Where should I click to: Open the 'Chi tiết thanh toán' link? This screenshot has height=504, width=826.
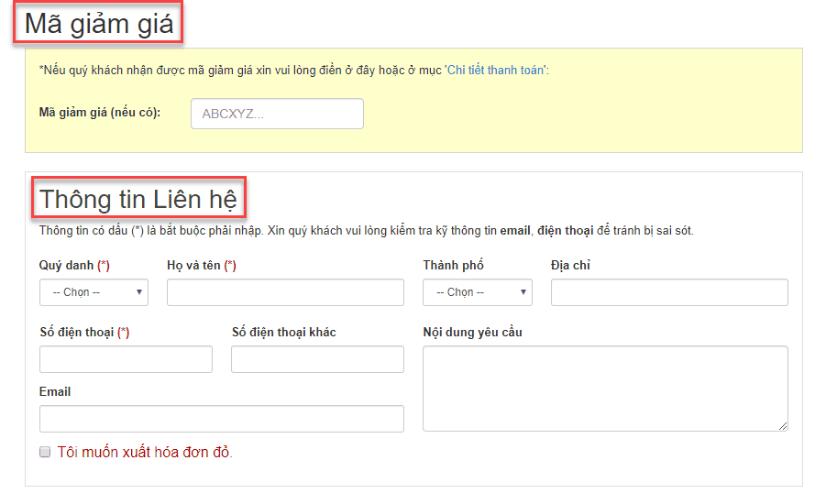(x=496, y=71)
